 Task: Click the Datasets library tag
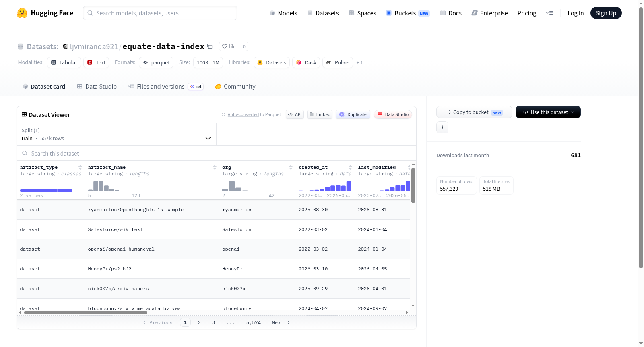coord(272,62)
